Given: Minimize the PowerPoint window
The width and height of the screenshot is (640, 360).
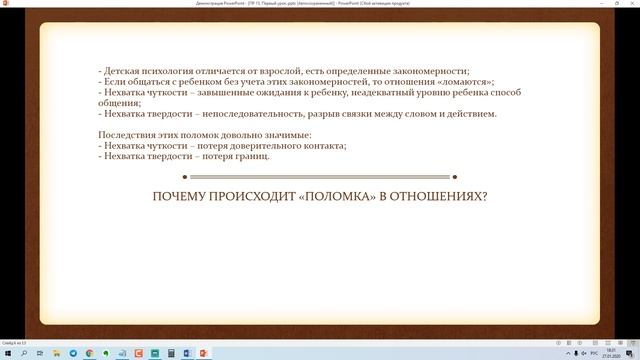Looking at the screenshot, I should click(602, 3).
